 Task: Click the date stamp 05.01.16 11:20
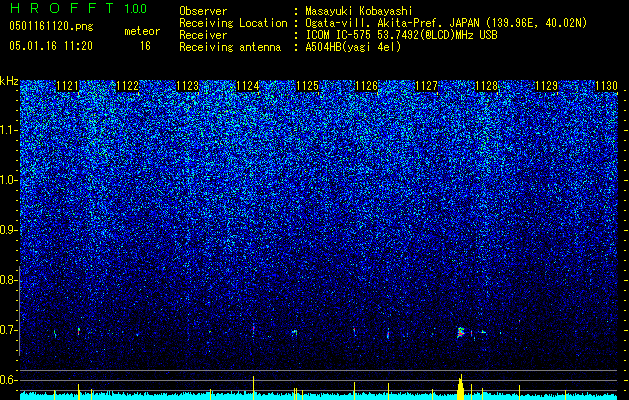tap(51, 46)
